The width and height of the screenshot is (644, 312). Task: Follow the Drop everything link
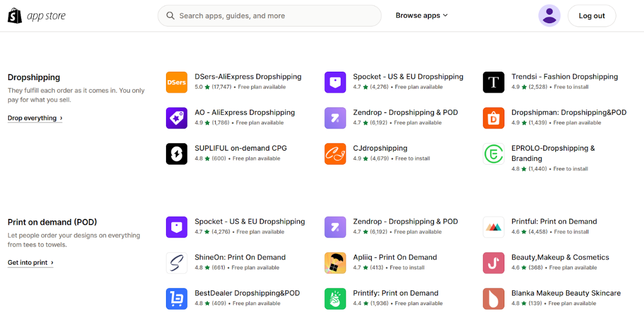(35, 118)
